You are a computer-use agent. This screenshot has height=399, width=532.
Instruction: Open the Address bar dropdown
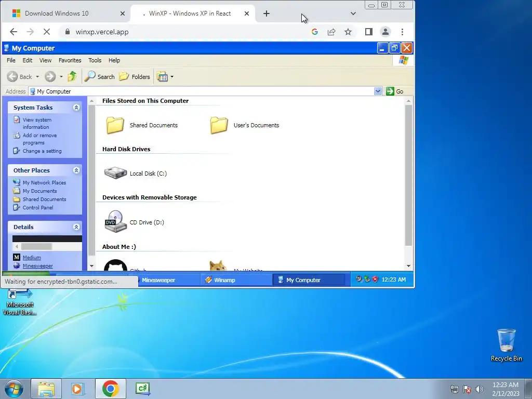(378, 91)
